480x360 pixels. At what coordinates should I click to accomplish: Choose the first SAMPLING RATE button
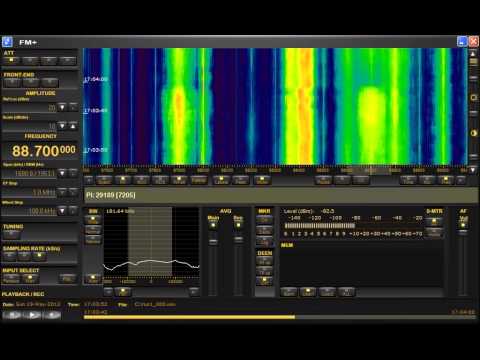pos(10,256)
